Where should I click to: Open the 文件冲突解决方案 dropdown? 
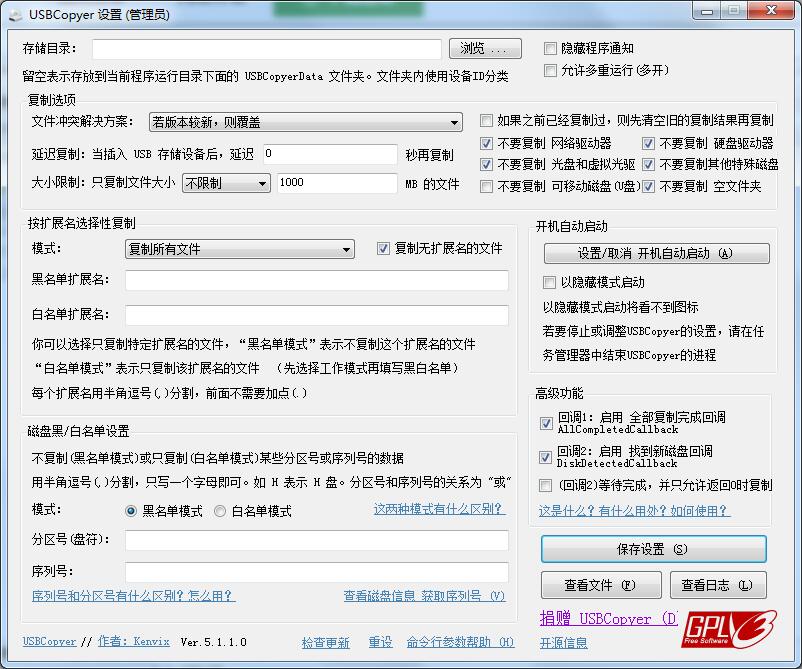[457, 121]
